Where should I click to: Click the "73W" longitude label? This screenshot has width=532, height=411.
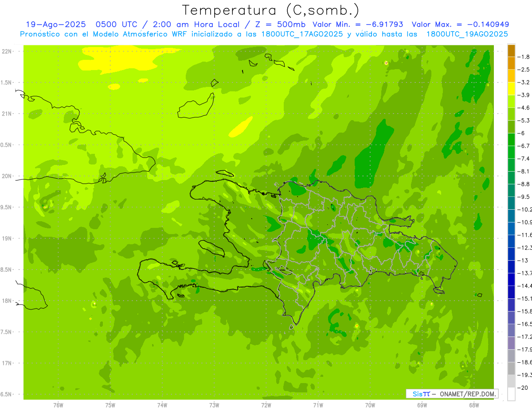pos(214,405)
